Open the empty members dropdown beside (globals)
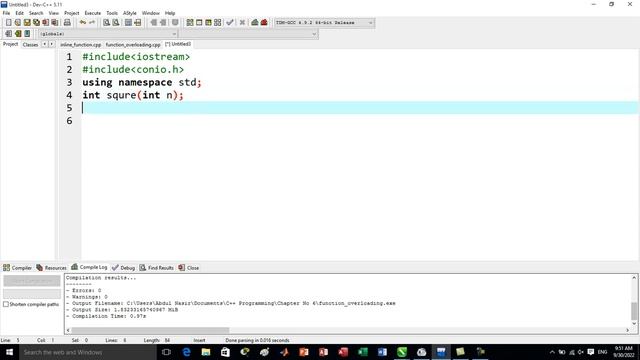The image size is (640, 360). coord(248,34)
